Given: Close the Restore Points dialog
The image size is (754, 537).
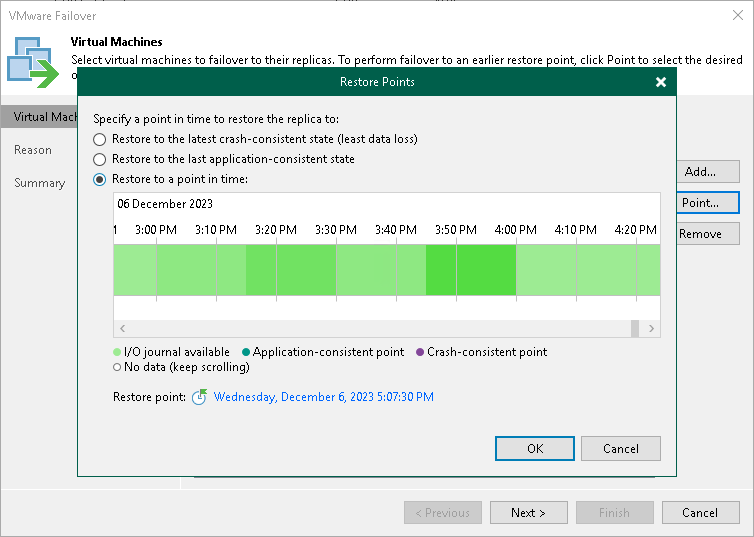Looking at the screenshot, I should click(x=661, y=82).
